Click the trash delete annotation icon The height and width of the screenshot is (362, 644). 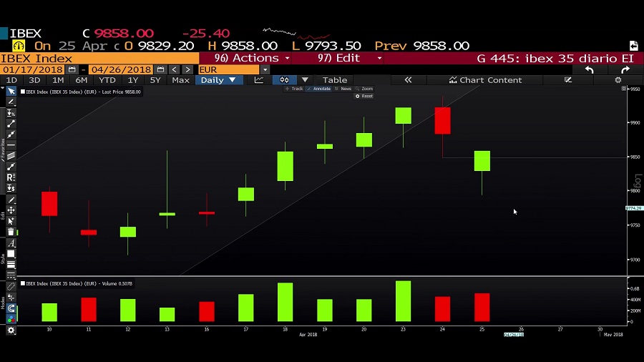click(11, 232)
